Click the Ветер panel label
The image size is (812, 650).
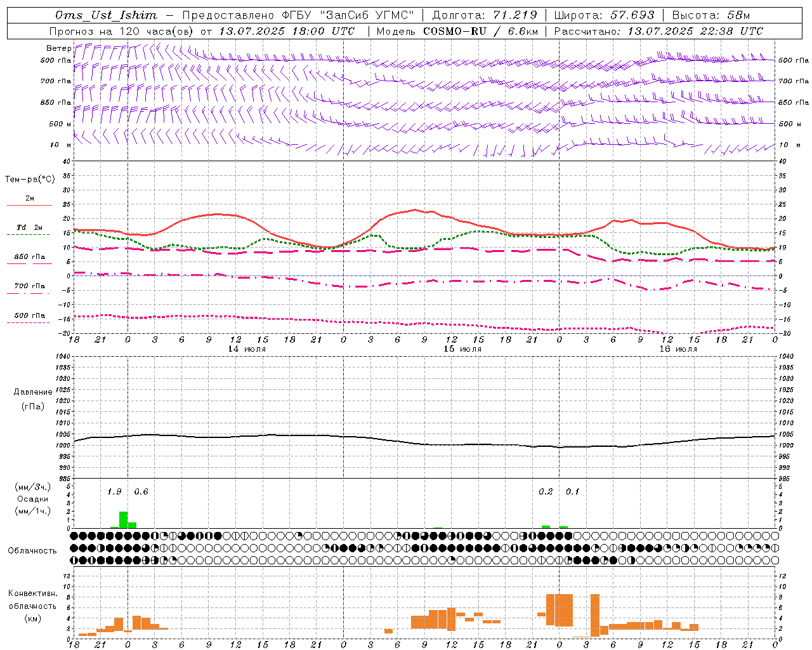[x=58, y=48]
